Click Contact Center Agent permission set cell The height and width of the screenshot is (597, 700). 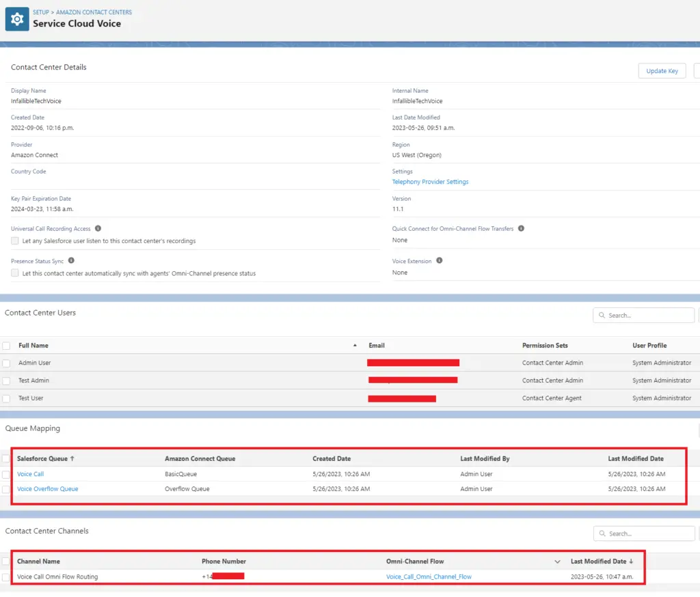click(x=552, y=398)
